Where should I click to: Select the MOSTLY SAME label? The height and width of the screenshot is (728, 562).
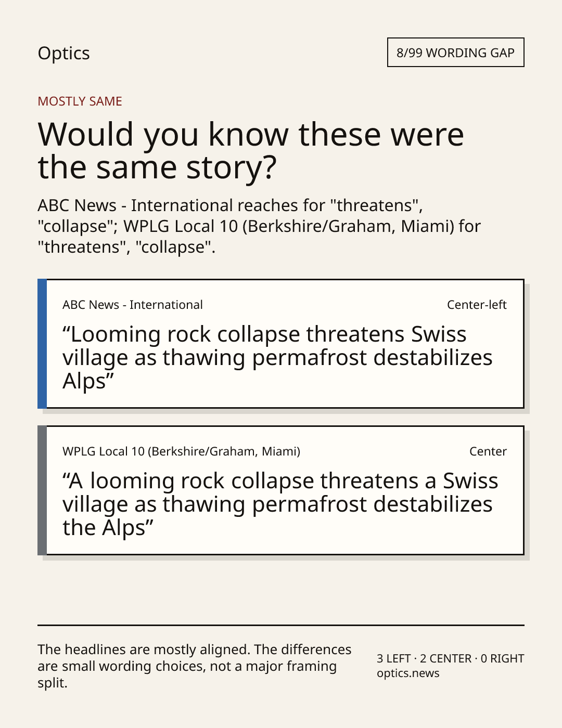tap(80, 101)
